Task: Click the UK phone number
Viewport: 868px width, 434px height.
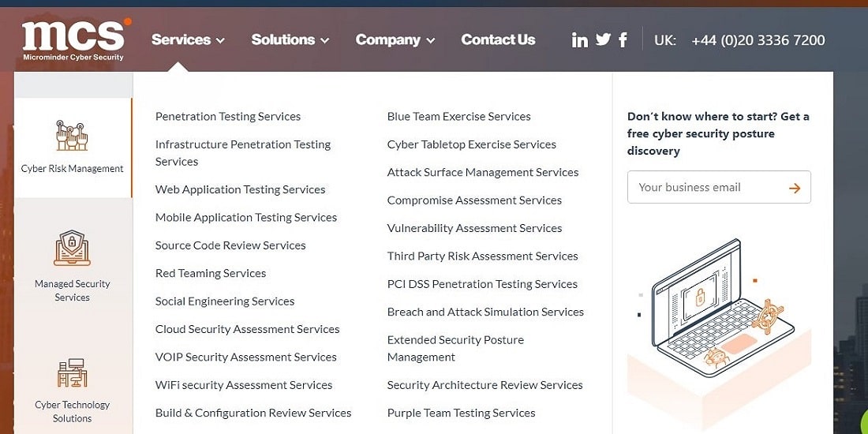Action: 758,39
